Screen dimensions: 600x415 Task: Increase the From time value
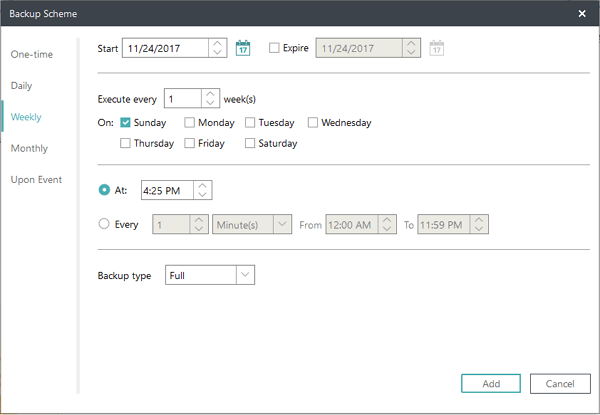click(x=387, y=220)
